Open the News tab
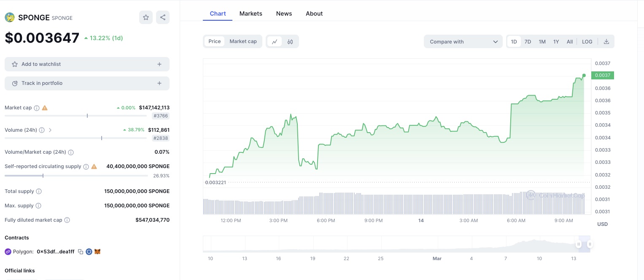The height and width of the screenshot is (280, 644). coord(284,14)
